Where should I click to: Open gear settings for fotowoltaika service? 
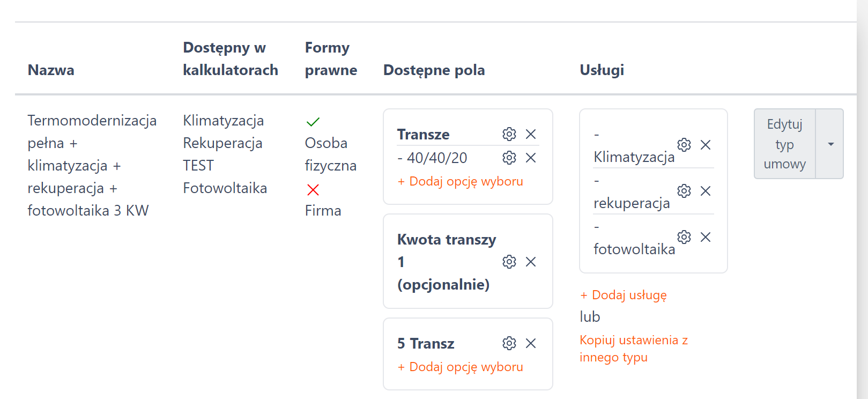point(684,237)
